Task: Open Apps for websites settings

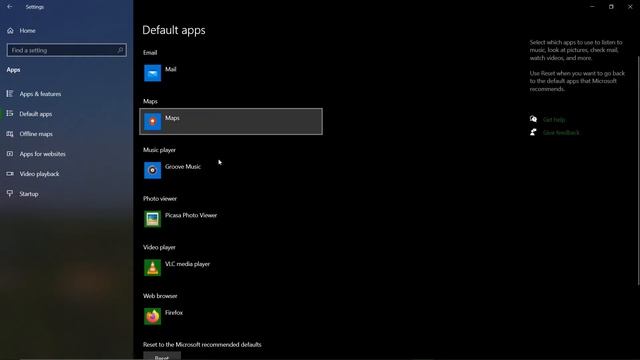Action: coord(42,154)
